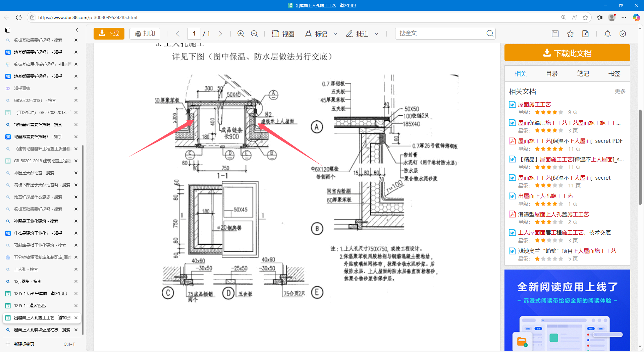Click the document search magnifier icon

coord(490,34)
